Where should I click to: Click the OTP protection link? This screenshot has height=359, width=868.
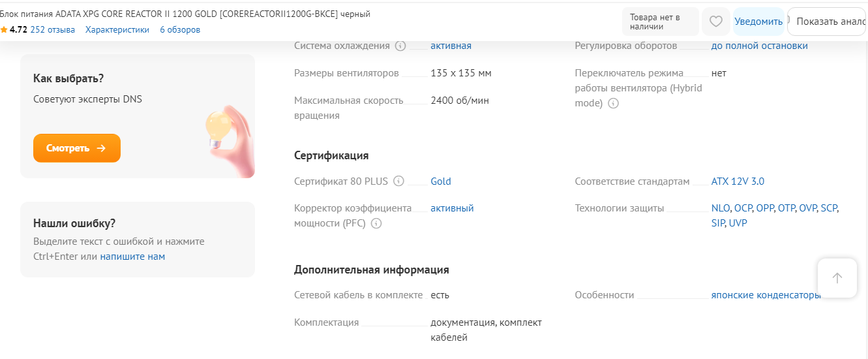[x=786, y=208]
